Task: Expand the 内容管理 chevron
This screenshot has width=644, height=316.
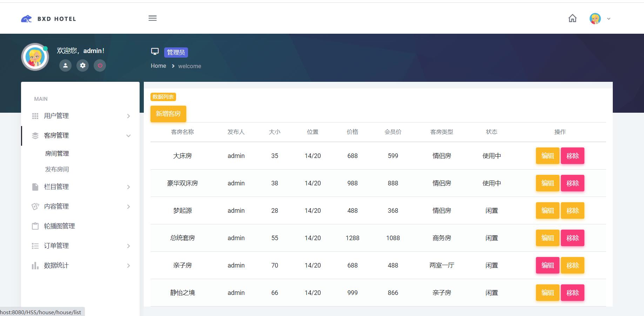Action: click(128, 207)
